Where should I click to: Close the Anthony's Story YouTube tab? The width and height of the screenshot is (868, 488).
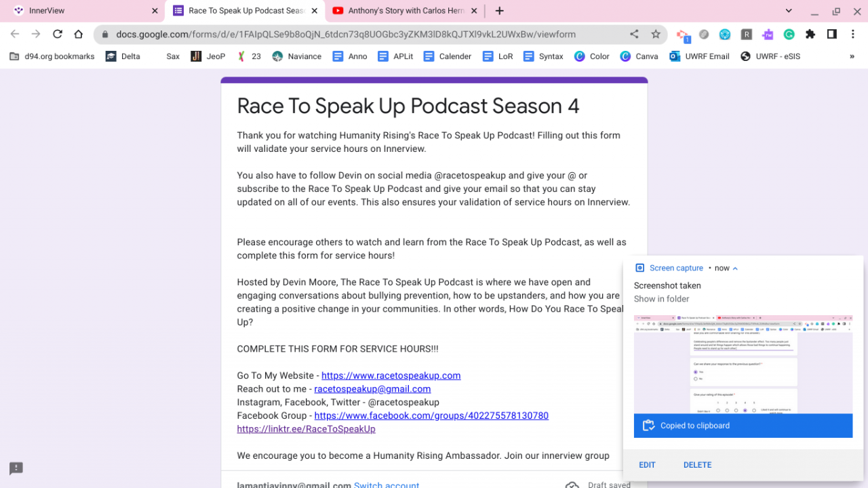(x=474, y=11)
